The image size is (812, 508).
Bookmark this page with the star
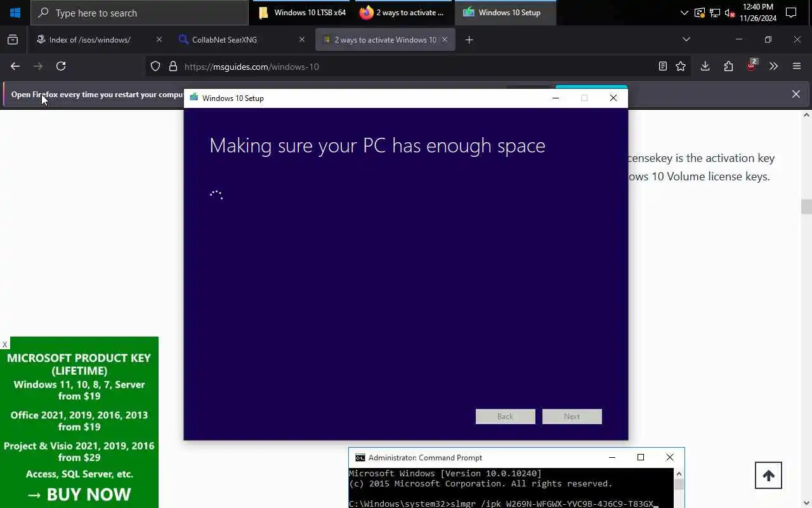tap(681, 66)
